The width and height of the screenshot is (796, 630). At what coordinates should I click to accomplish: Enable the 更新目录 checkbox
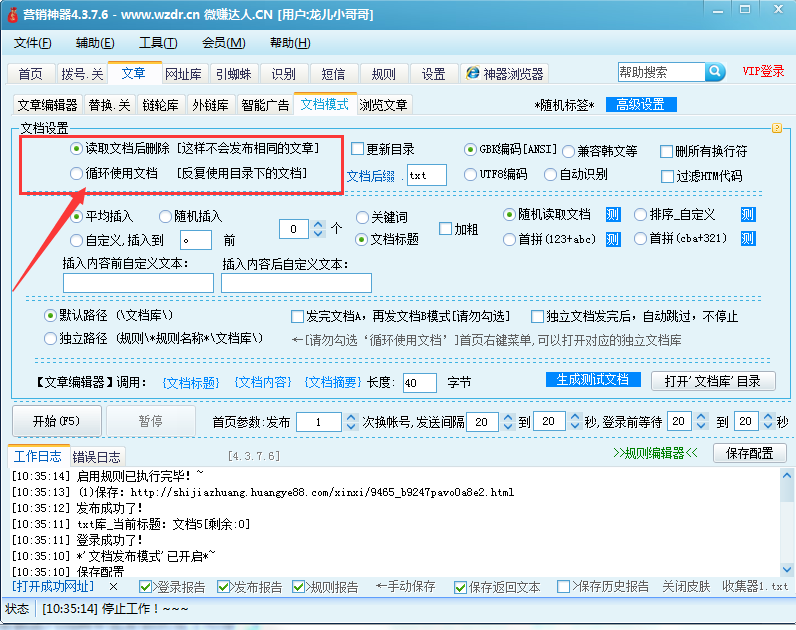tap(357, 149)
